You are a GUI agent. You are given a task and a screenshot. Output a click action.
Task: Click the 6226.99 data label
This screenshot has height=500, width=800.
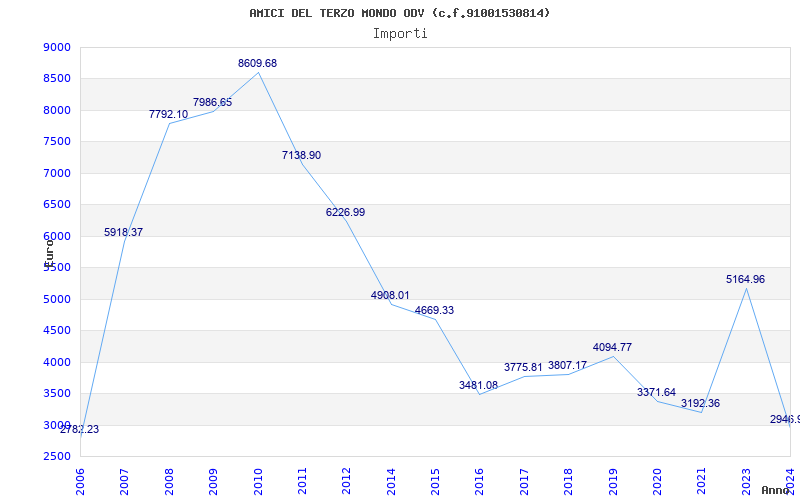[345, 213]
